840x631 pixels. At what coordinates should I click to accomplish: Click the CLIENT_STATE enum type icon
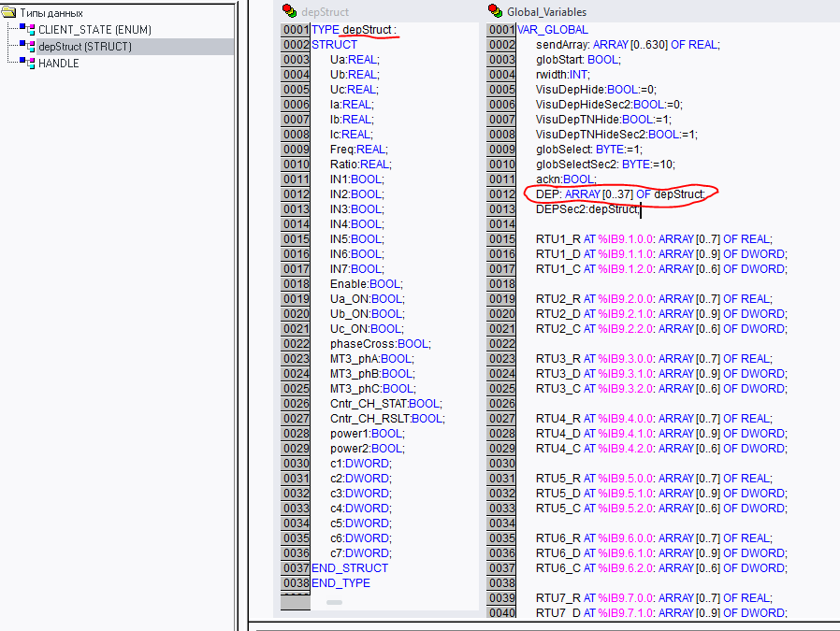coord(27,29)
